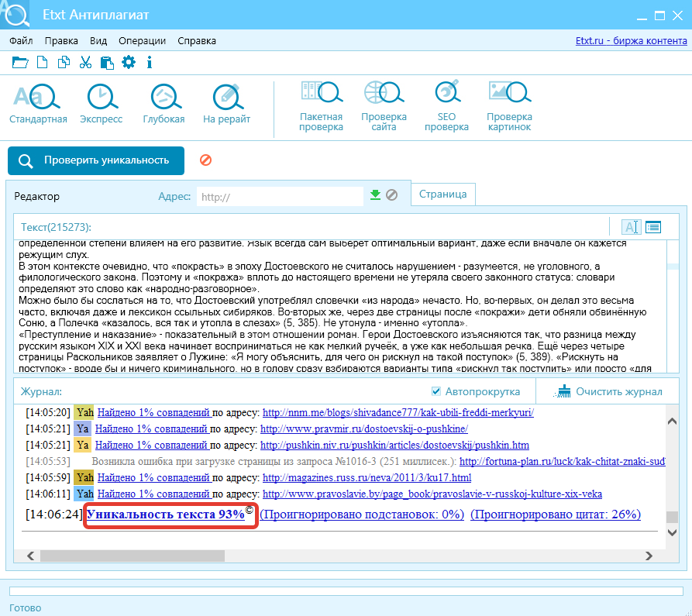Screen dimensions: 692x616
Task: Open the Уникальность текста 93% result link
Action: pyautogui.click(x=166, y=514)
